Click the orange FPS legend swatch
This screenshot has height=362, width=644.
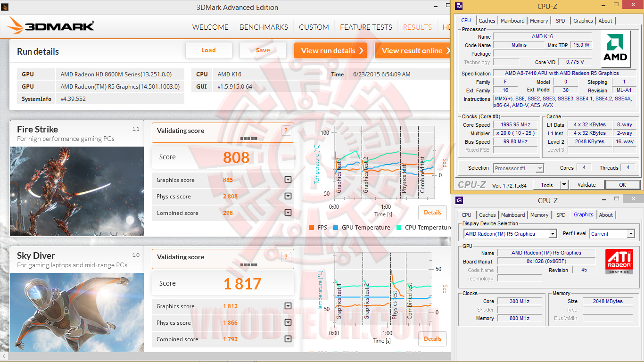tap(311, 228)
